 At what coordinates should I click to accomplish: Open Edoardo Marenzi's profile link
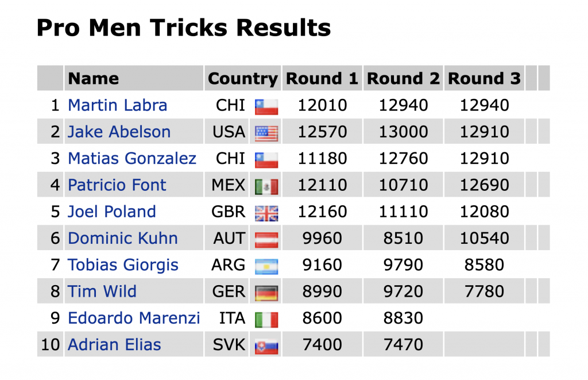click(134, 318)
